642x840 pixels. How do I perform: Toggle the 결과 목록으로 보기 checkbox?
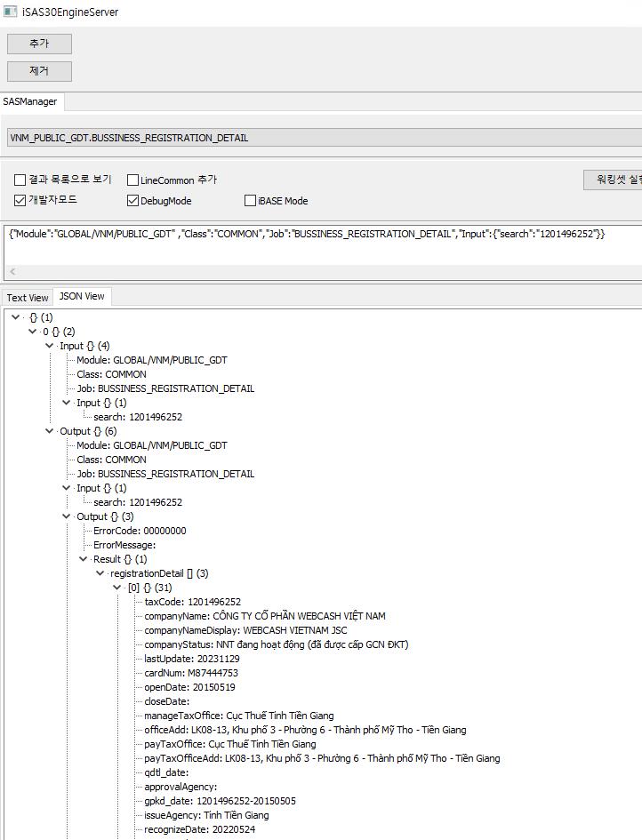[x=20, y=180]
